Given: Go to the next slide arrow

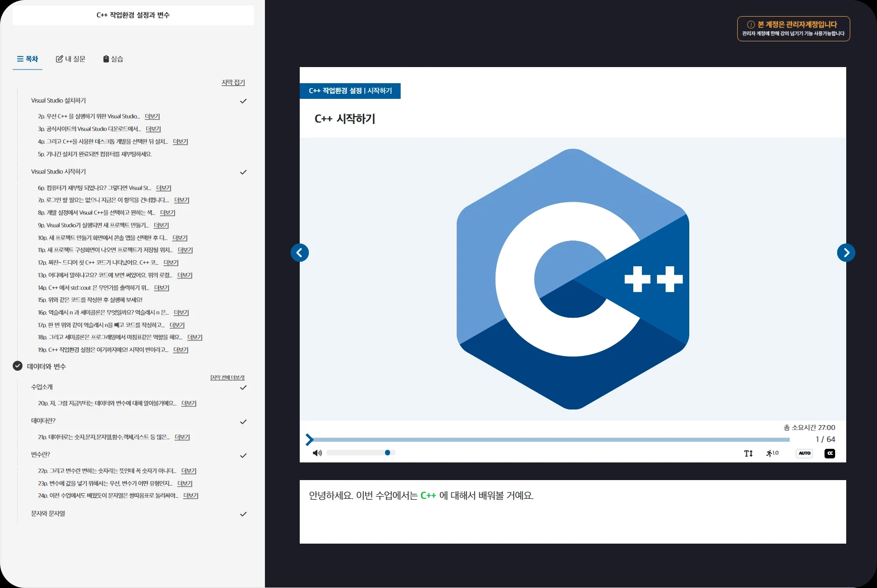Looking at the screenshot, I should point(846,253).
